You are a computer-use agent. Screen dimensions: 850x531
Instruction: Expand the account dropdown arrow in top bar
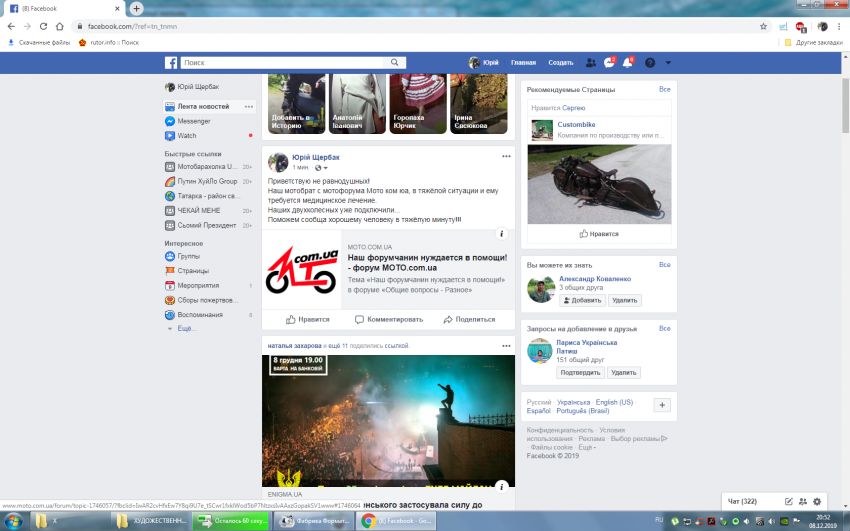click(668, 63)
